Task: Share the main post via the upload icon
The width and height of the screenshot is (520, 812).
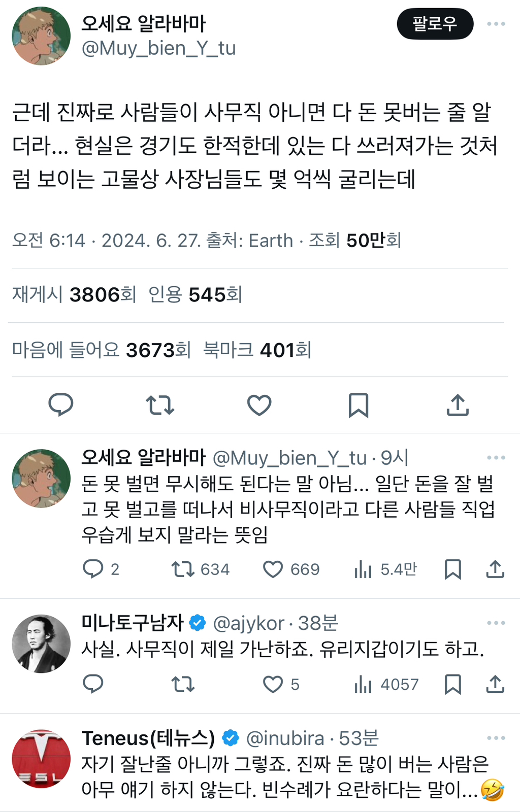Action: [458, 405]
